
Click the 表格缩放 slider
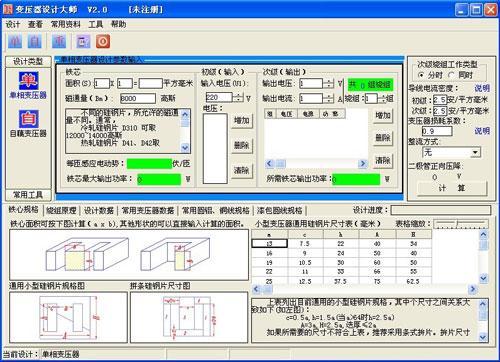(x=461, y=223)
